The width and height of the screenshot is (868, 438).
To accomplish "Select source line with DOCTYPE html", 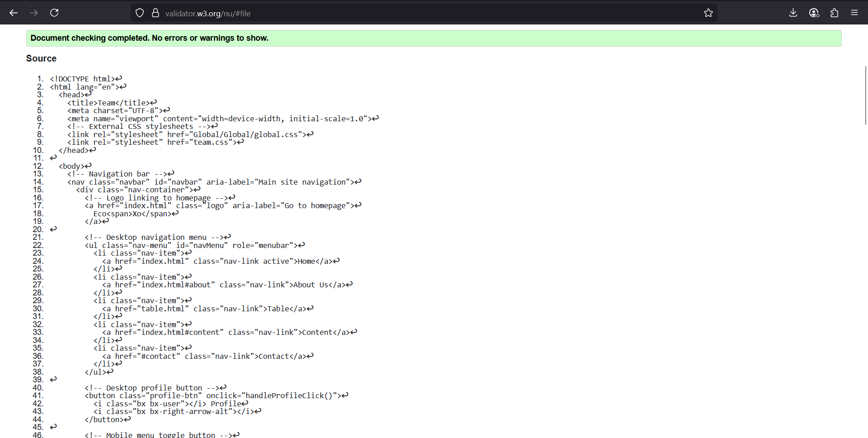I will pyautogui.click(x=85, y=79).
